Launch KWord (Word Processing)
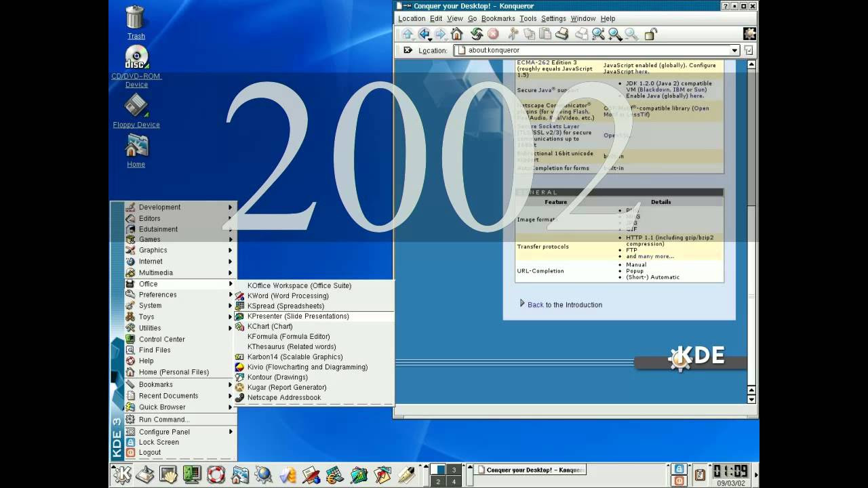The width and height of the screenshot is (868, 488). click(313, 296)
